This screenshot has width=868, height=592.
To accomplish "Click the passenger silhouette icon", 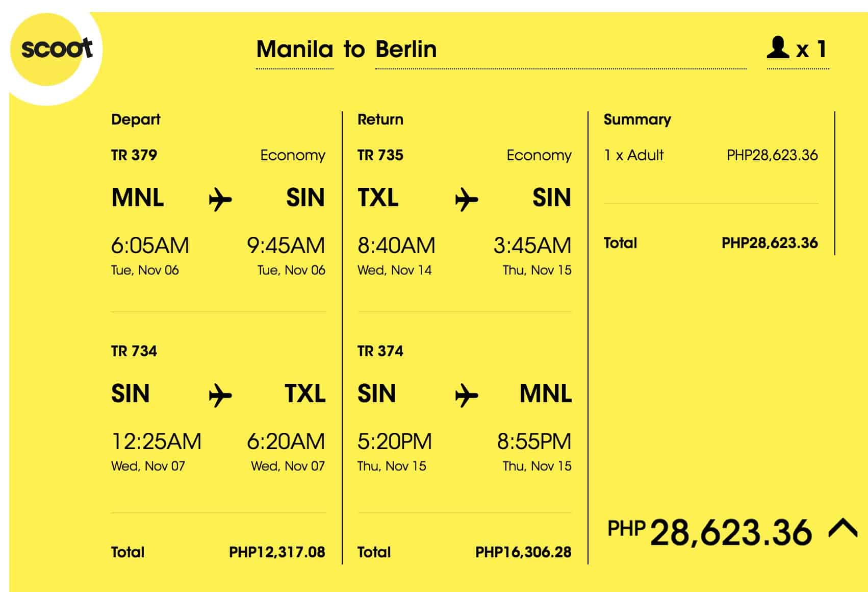I will coord(778,47).
